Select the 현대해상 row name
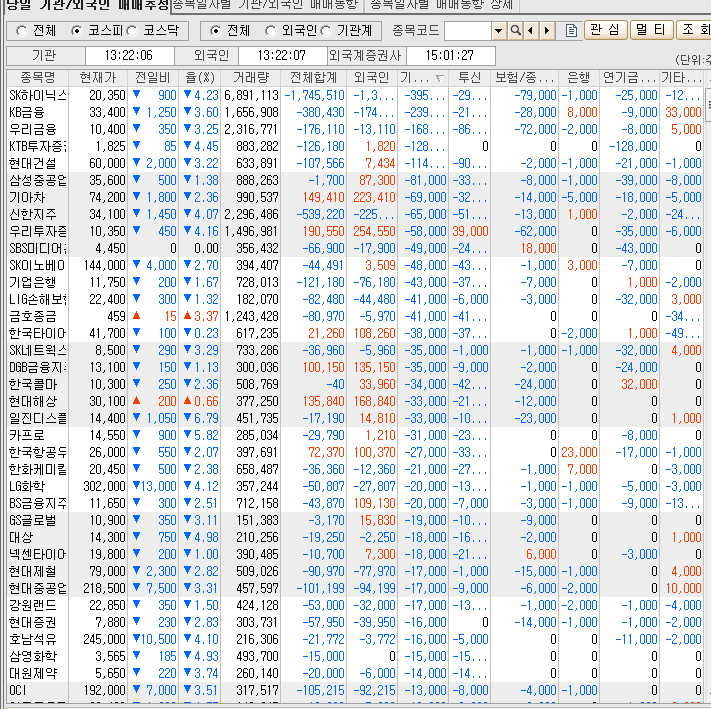711x709 pixels. (x=32, y=402)
